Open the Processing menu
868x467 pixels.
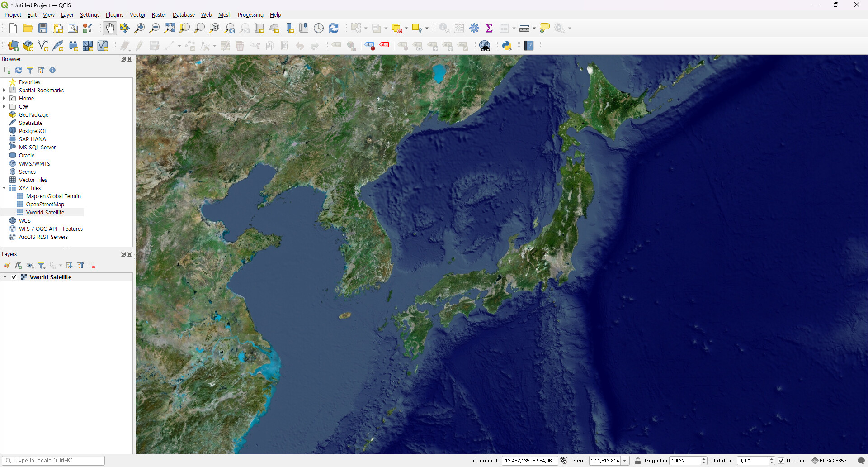[250, 15]
